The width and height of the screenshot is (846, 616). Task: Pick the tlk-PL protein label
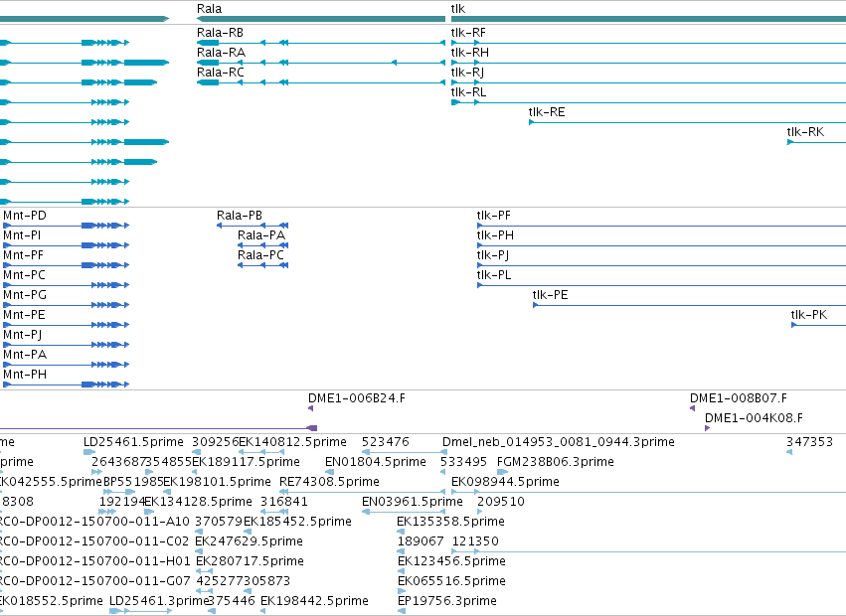pos(494,275)
